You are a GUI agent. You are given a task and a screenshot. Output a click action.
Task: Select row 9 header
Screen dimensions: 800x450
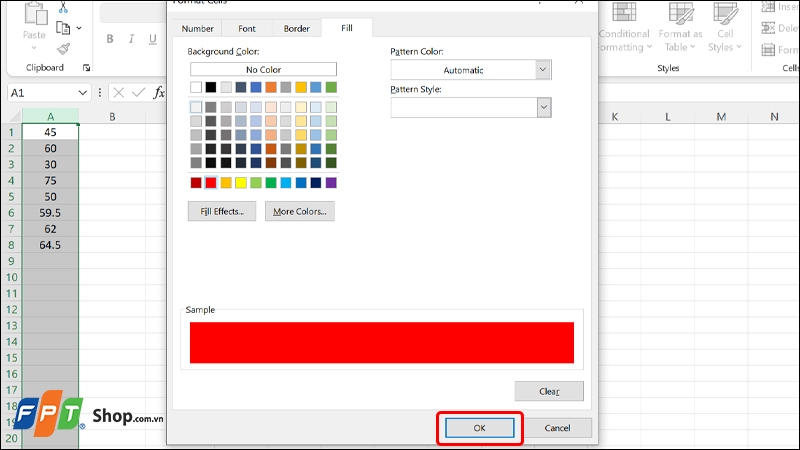click(11, 261)
